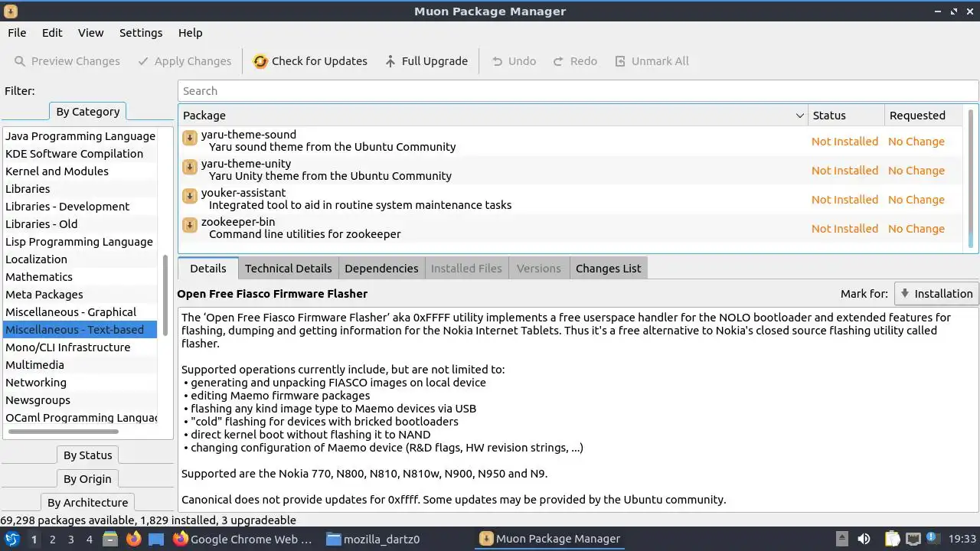Image resolution: width=980 pixels, height=551 pixels.
Task: Select the Networking category
Action: pos(36,383)
